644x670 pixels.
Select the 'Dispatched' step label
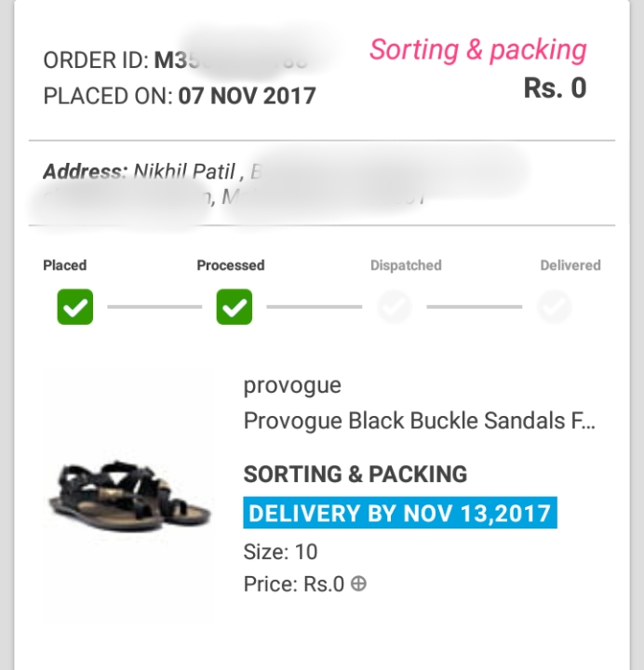point(406,265)
